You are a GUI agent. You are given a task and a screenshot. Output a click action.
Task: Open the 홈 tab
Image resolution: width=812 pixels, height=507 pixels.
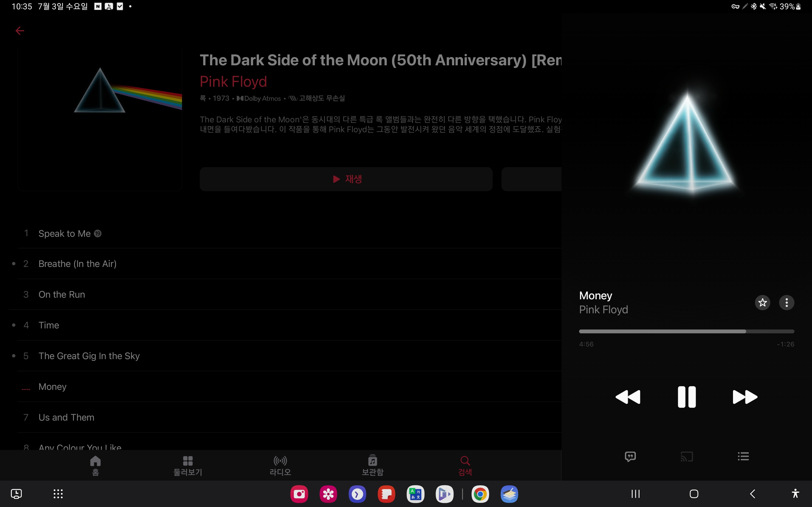click(95, 465)
